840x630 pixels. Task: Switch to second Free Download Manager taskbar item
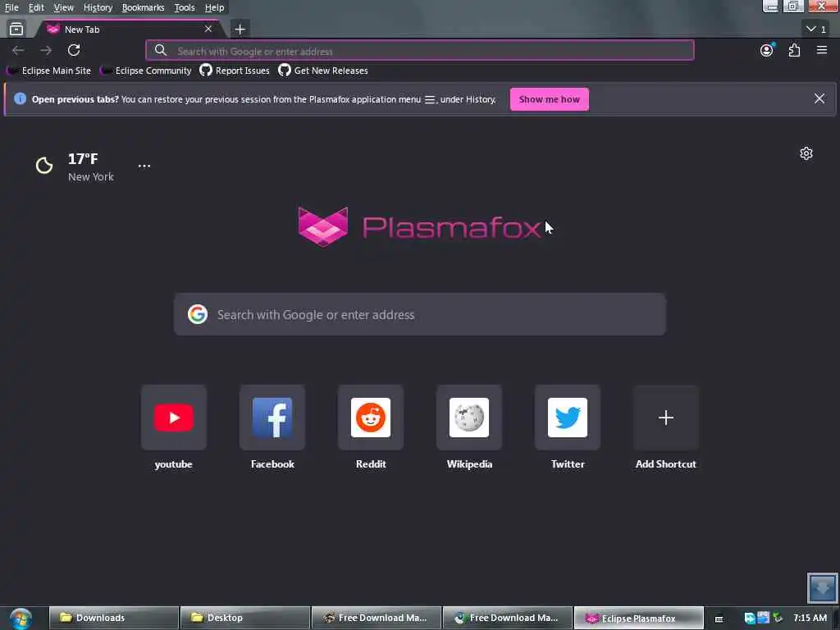[508, 618]
